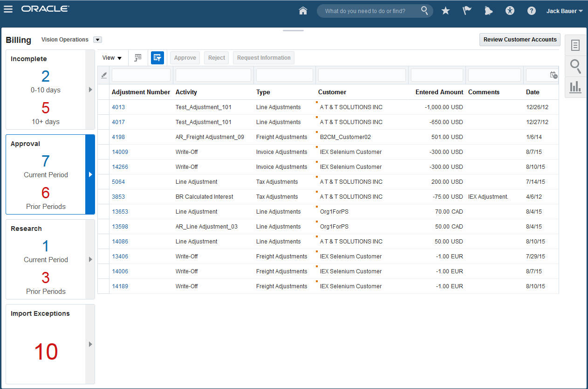Select Approval Prior Periods count 6

pyautogui.click(x=45, y=193)
